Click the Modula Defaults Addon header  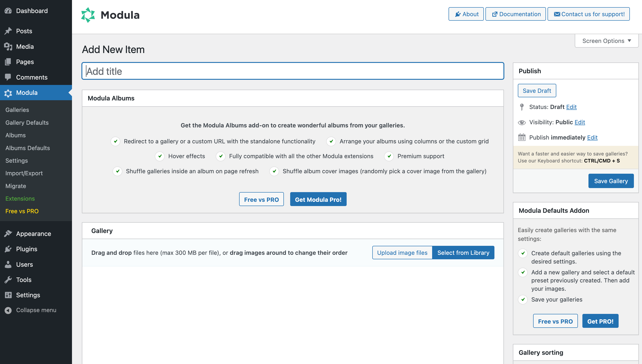coord(576,211)
